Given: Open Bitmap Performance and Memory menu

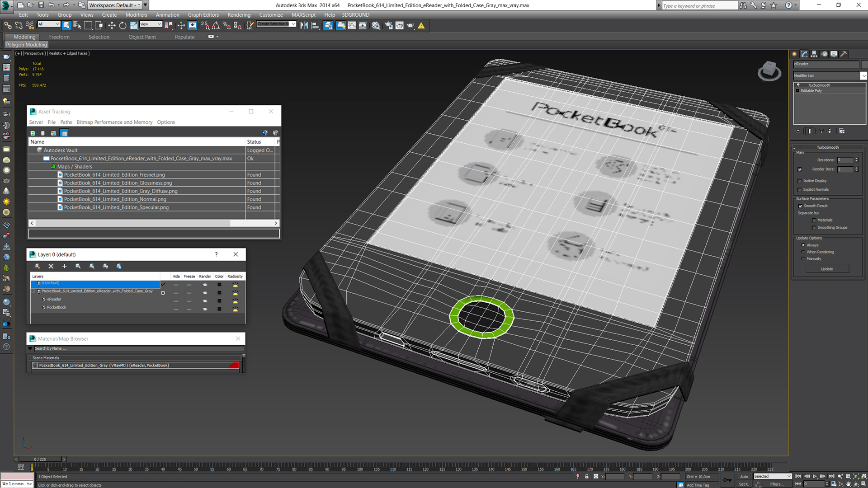Looking at the screenshot, I should point(114,122).
